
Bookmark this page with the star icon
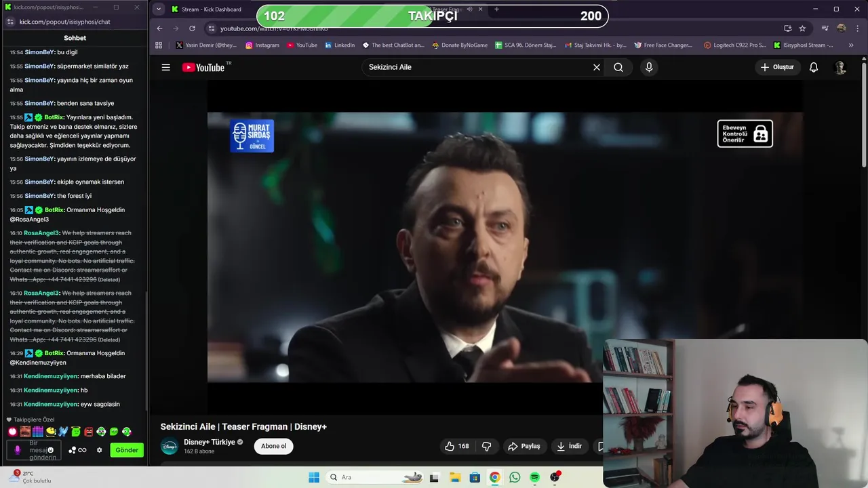click(x=802, y=28)
